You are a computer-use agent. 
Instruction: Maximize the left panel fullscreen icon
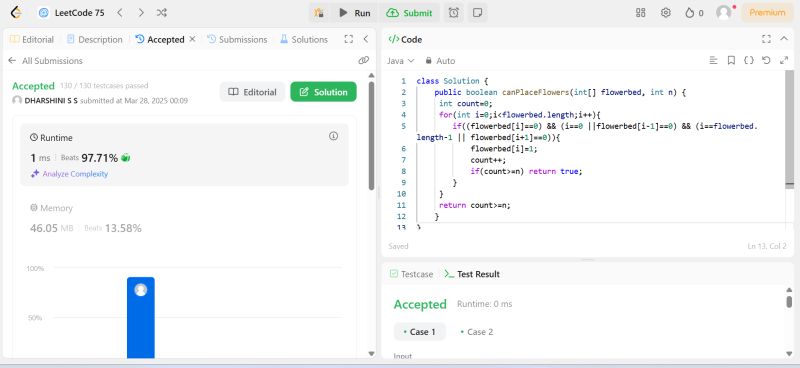(x=348, y=39)
